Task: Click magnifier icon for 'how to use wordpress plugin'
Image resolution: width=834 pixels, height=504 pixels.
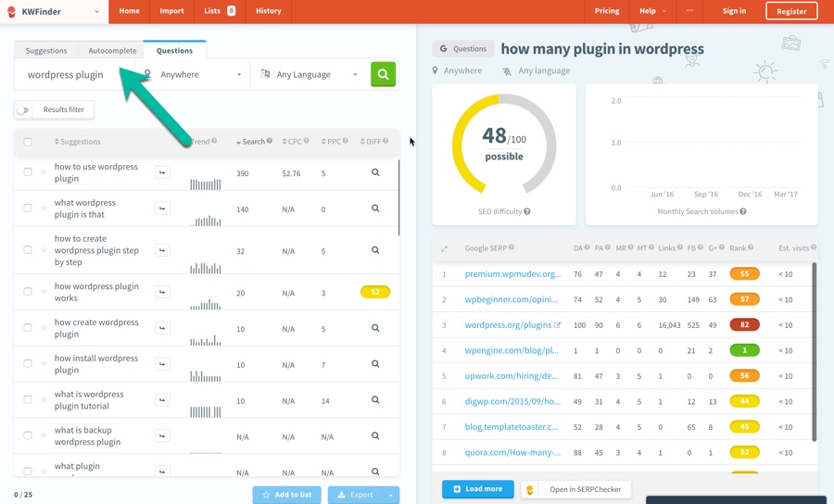Action: tap(375, 172)
